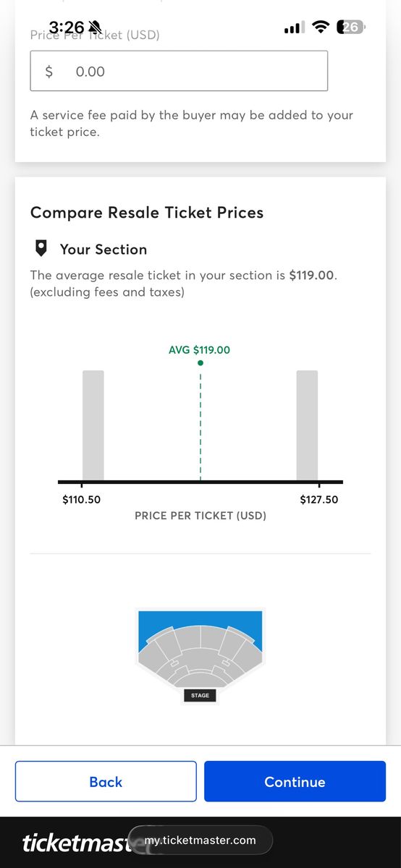Click the Price Per Ticket input field

pyautogui.click(x=179, y=71)
